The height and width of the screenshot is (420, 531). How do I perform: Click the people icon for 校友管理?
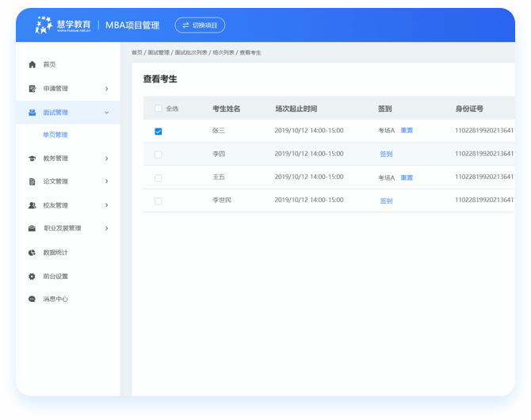(32, 205)
